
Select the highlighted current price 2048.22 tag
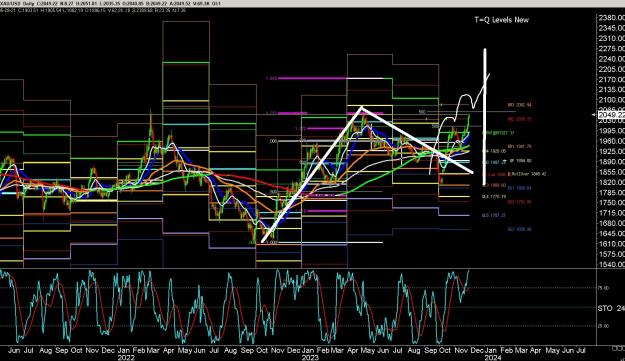611,115
